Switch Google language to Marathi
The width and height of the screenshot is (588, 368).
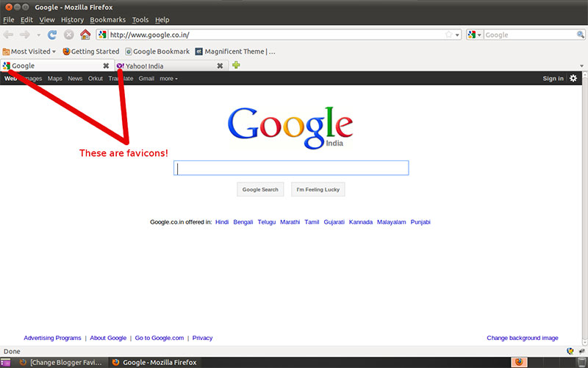290,222
